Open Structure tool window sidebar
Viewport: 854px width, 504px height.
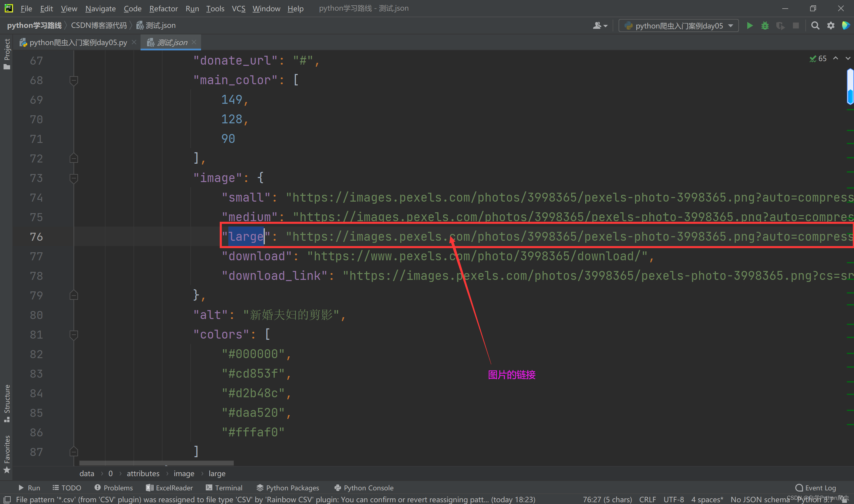[x=7, y=403]
